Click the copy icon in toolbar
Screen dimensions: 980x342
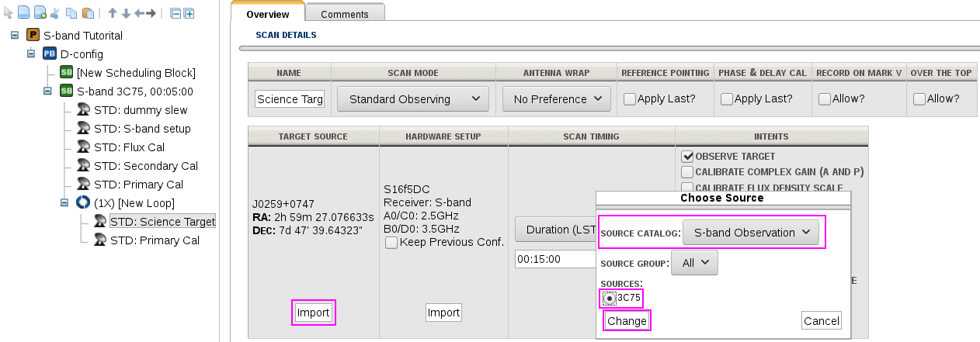tap(71, 13)
